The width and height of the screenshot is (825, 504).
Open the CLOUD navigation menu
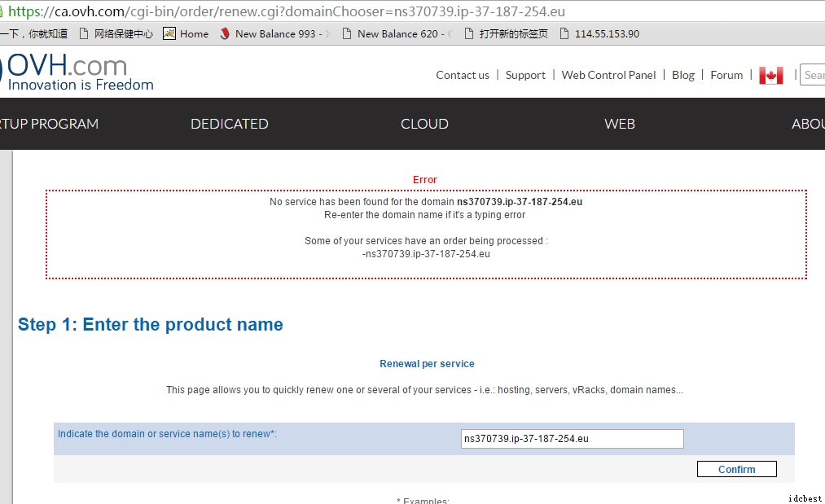(424, 124)
